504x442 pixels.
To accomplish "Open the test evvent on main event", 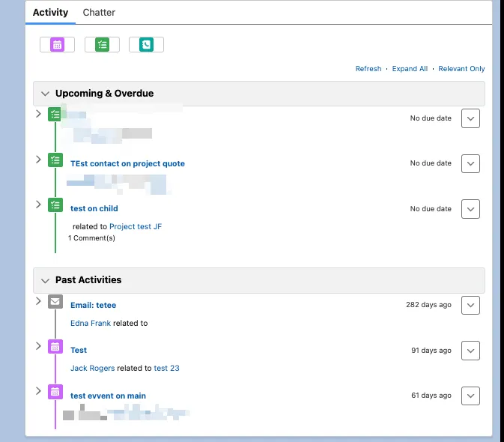I will (x=108, y=396).
